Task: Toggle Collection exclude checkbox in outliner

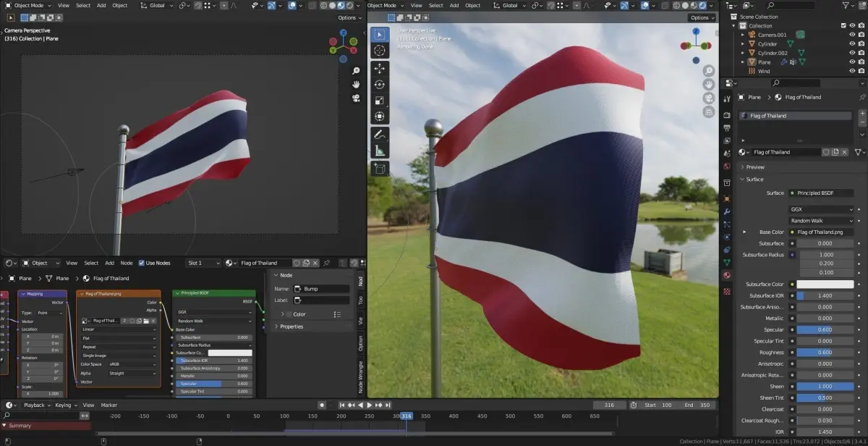Action: pyautogui.click(x=843, y=25)
